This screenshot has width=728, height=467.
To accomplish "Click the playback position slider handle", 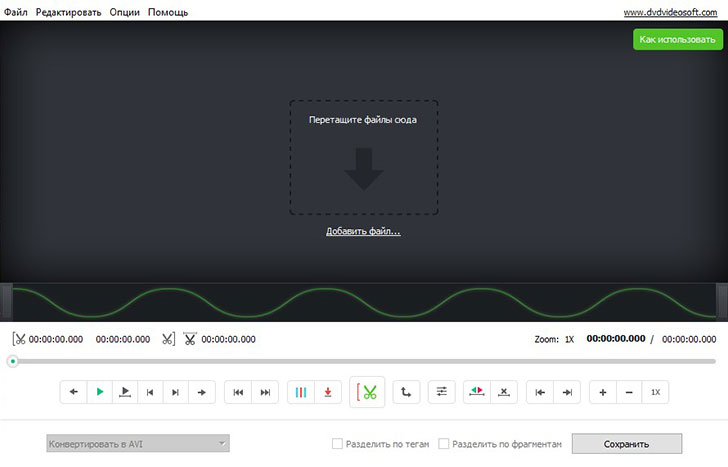I will click(x=13, y=361).
